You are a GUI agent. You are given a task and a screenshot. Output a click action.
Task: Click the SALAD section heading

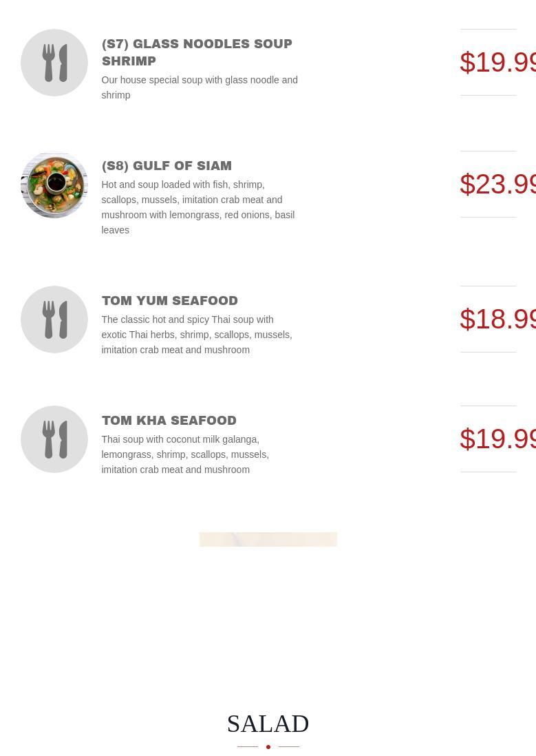[x=268, y=724]
